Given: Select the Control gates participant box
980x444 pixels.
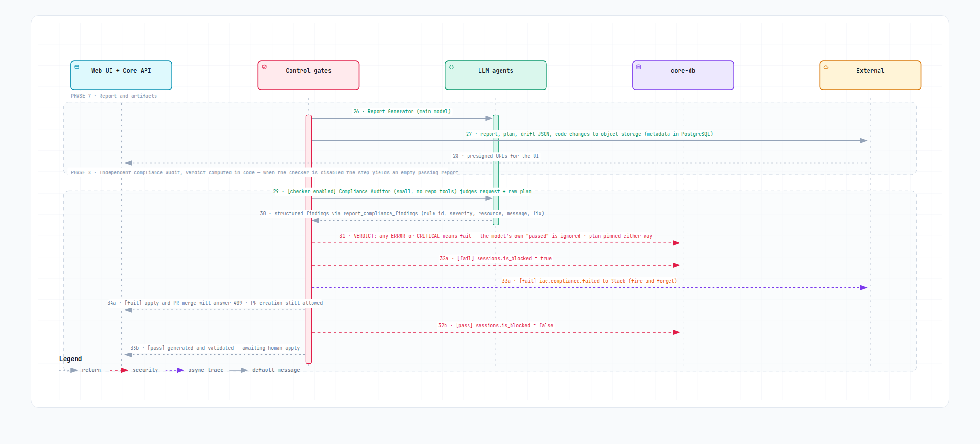Looking at the screenshot, I should click(x=309, y=75).
